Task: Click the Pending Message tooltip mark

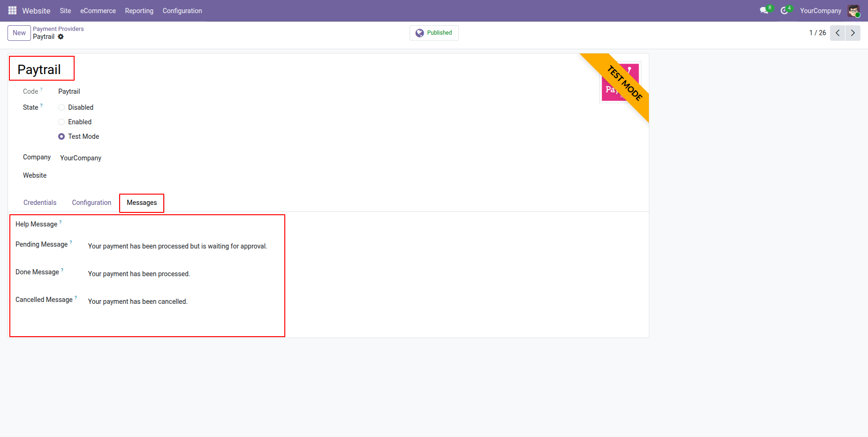Action: tap(71, 242)
